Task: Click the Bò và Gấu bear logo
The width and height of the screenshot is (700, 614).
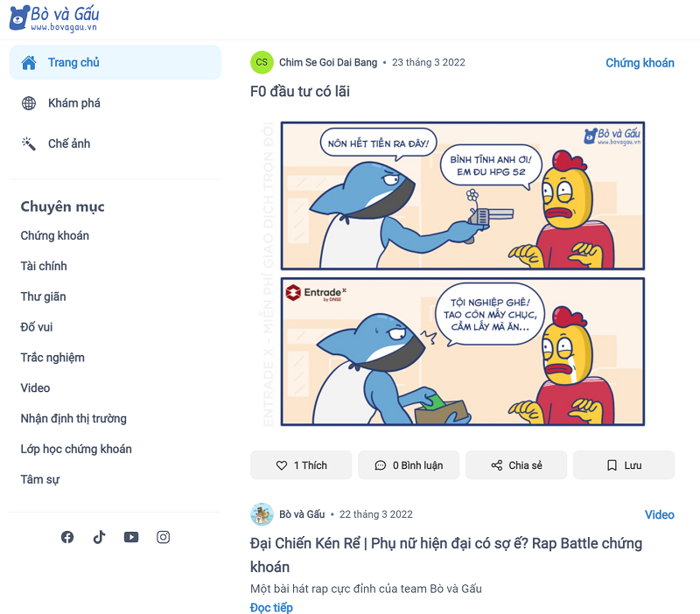Action: (54, 18)
